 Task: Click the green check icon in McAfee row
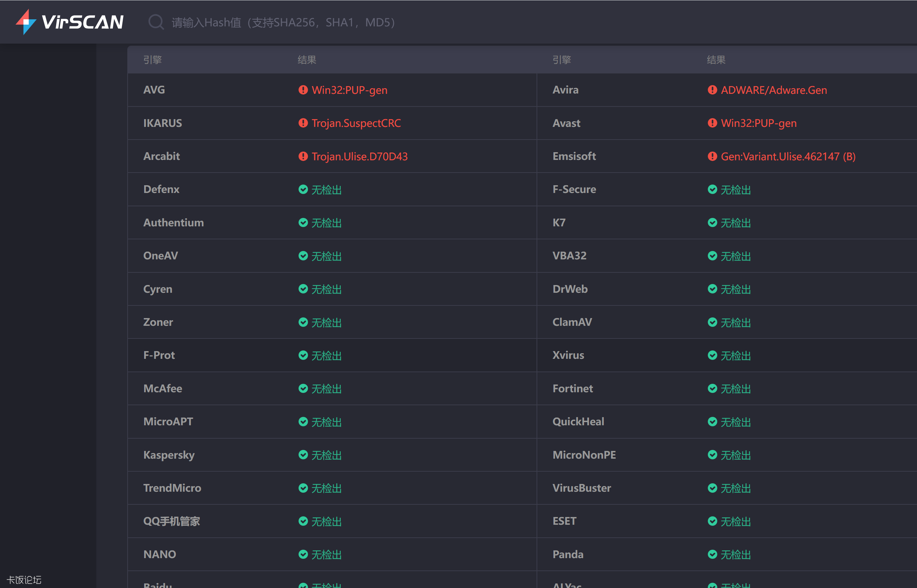point(303,388)
